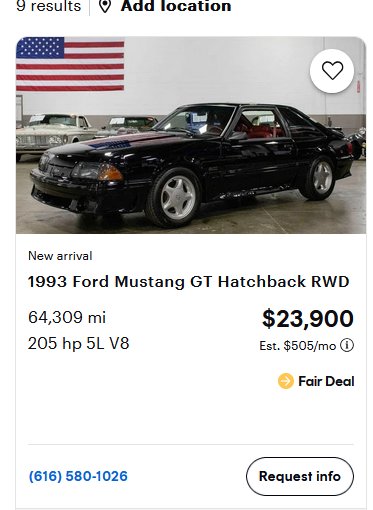Open the Add location link

(x=176, y=6)
